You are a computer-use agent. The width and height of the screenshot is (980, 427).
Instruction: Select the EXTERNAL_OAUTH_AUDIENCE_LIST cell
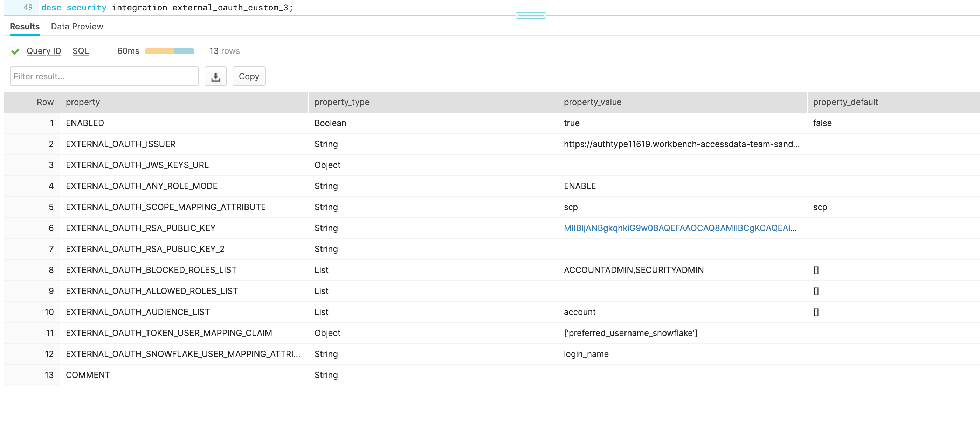[x=184, y=312]
